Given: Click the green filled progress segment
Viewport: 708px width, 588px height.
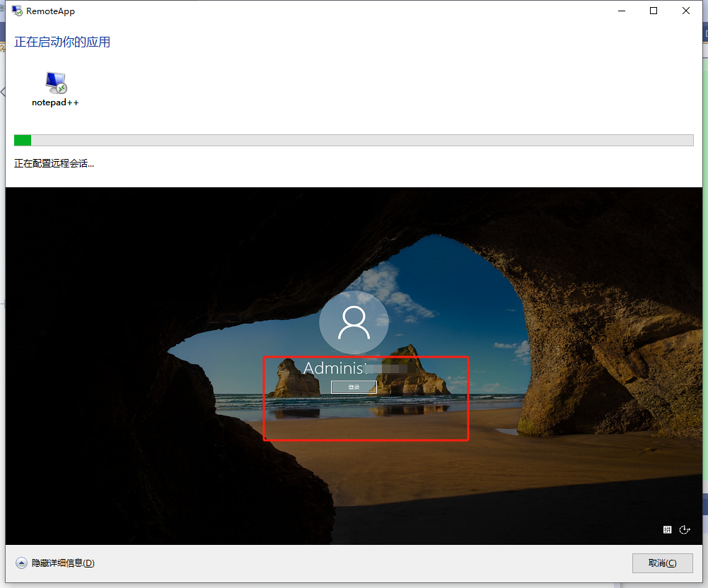Looking at the screenshot, I should click(x=23, y=140).
